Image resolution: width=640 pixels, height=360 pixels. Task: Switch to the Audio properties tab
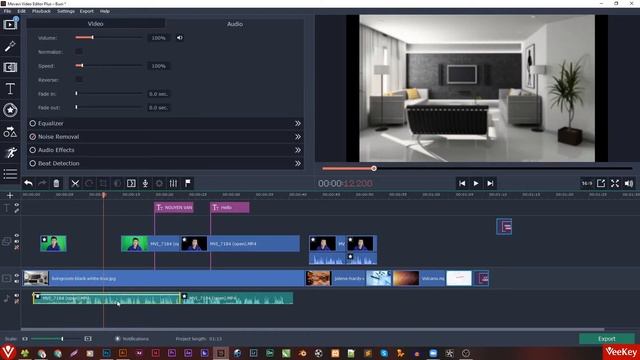click(235, 24)
